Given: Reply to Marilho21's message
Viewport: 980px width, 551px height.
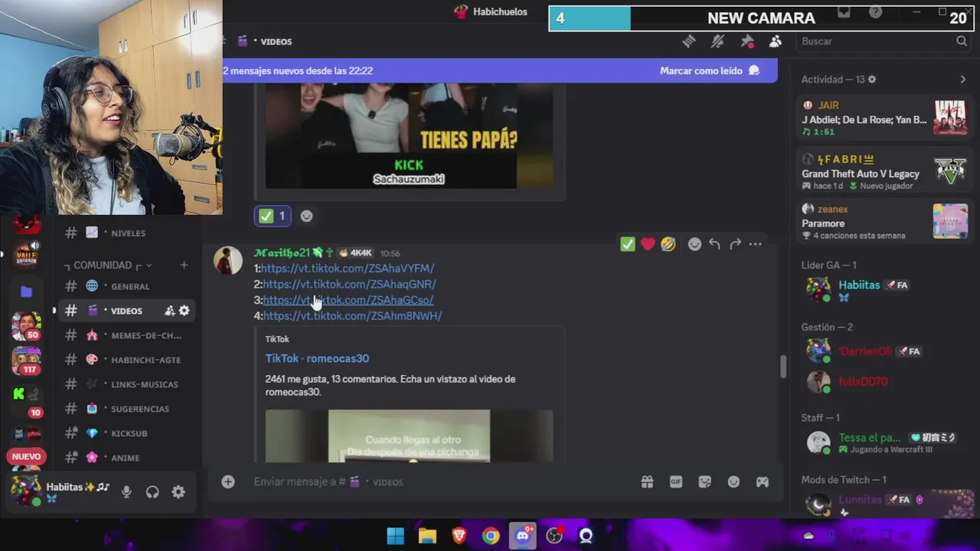Looking at the screenshot, I should point(714,244).
